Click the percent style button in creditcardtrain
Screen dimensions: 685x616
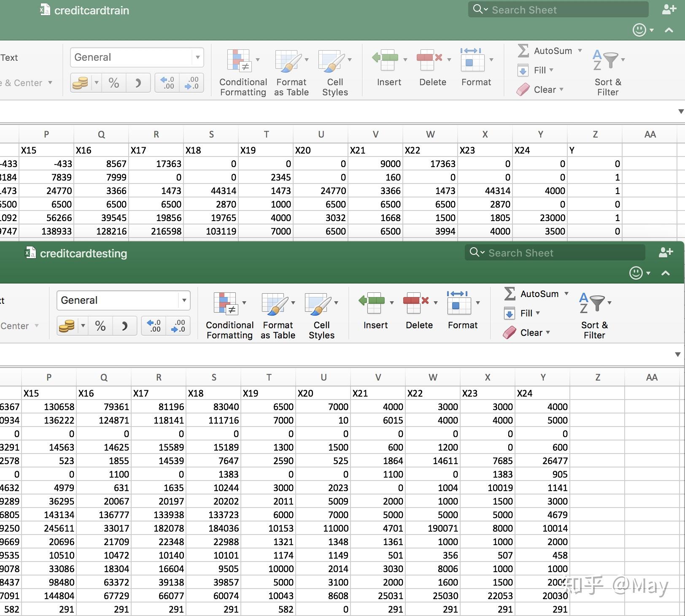click(113, 83)
